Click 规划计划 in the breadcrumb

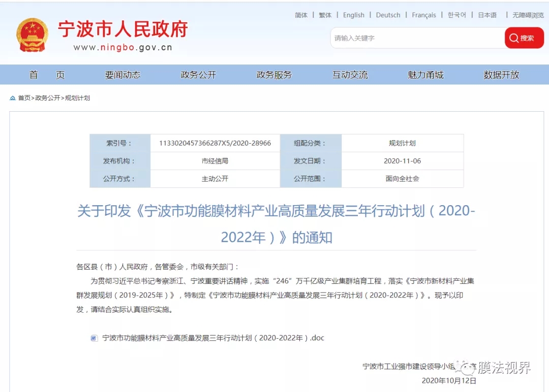(x=77, y=98)
